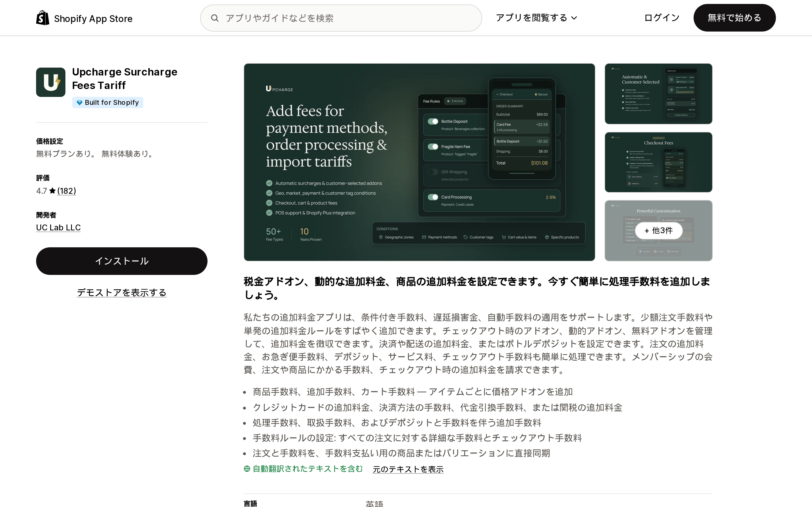Show 他3件 more screenshots
Image resolution: width=812 pixels, height=507 pixels.
(x=659, y=231)
